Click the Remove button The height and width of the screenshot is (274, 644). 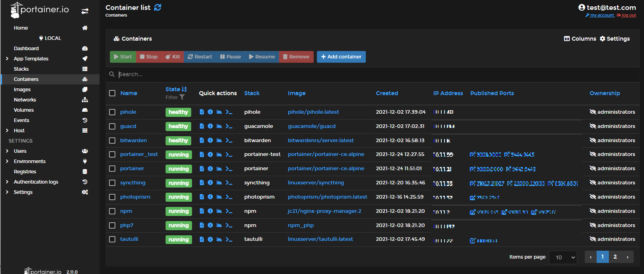(296, 57)
